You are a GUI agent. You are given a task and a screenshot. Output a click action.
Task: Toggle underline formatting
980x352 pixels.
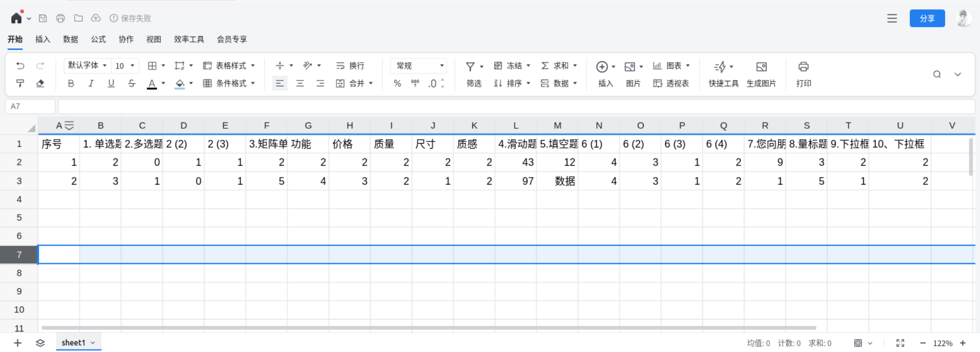click(111, 83)
